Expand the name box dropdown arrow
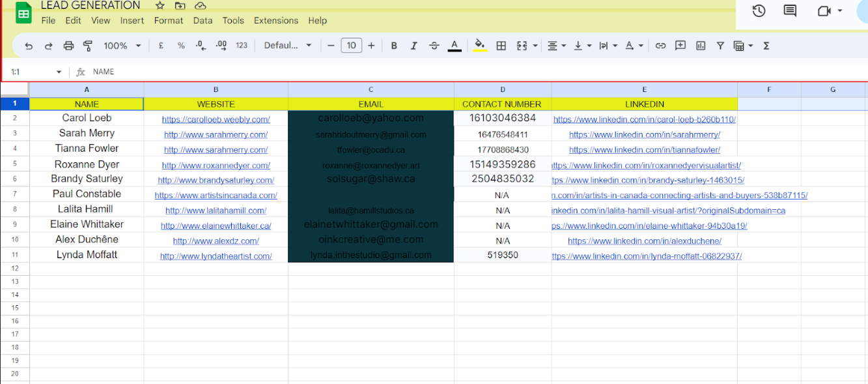 tap(59, 72)
